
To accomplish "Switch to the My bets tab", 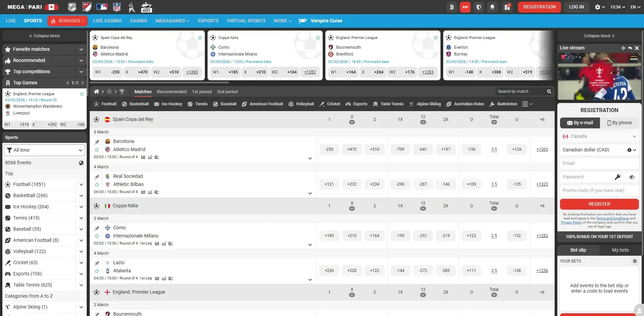I will (x=620, y=250).
